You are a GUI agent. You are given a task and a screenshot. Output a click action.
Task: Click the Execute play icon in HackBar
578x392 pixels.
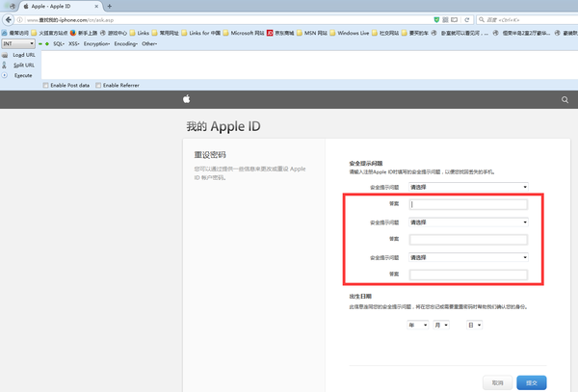[x=5, y=75]
